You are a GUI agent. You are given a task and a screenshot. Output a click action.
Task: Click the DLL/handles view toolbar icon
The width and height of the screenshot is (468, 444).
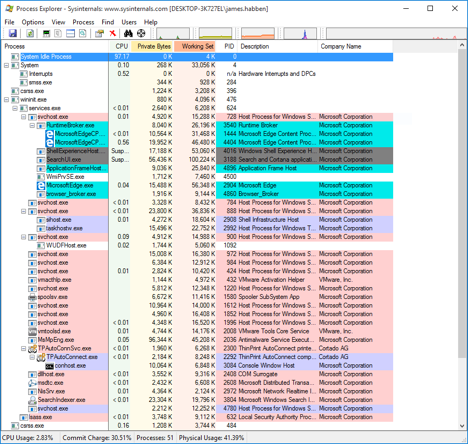(x=82, y=33)
